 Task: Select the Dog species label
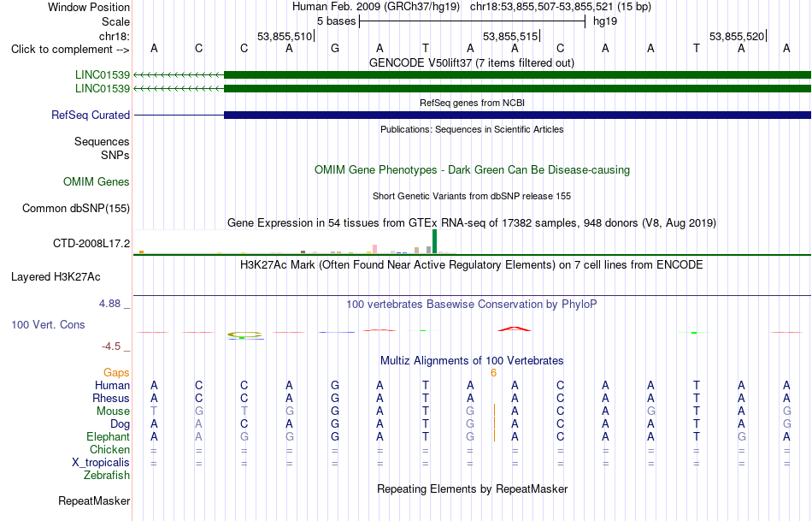click(x=121, y=424)
